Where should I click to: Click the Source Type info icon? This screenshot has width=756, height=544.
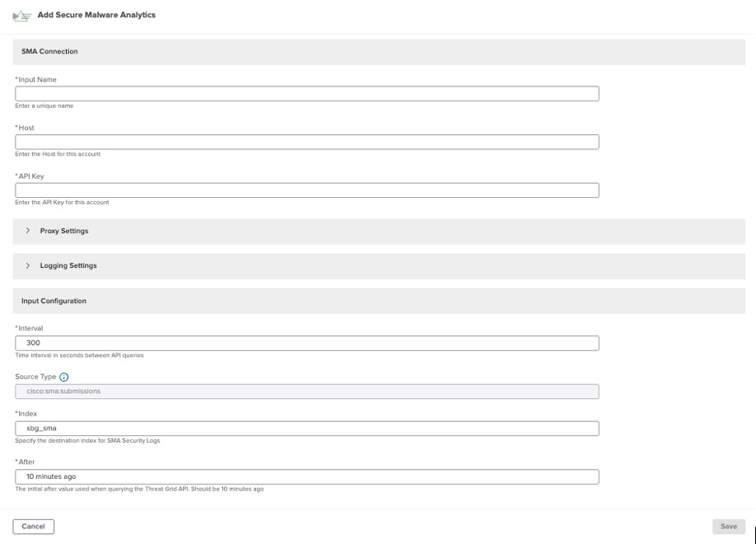pyautogui.click(x=64, y=377)
